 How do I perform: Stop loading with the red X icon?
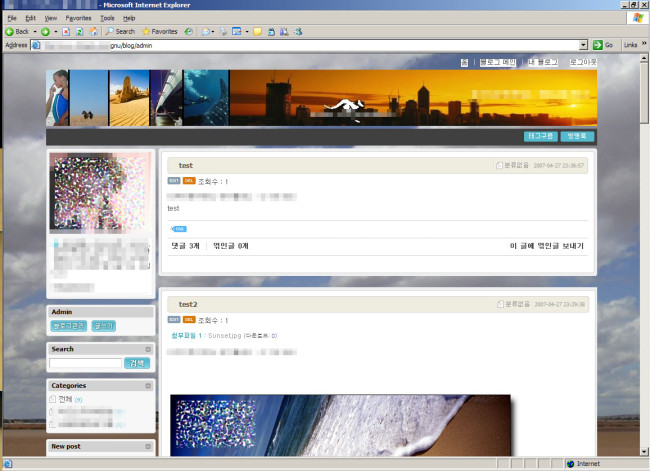(x=66, y=32)
